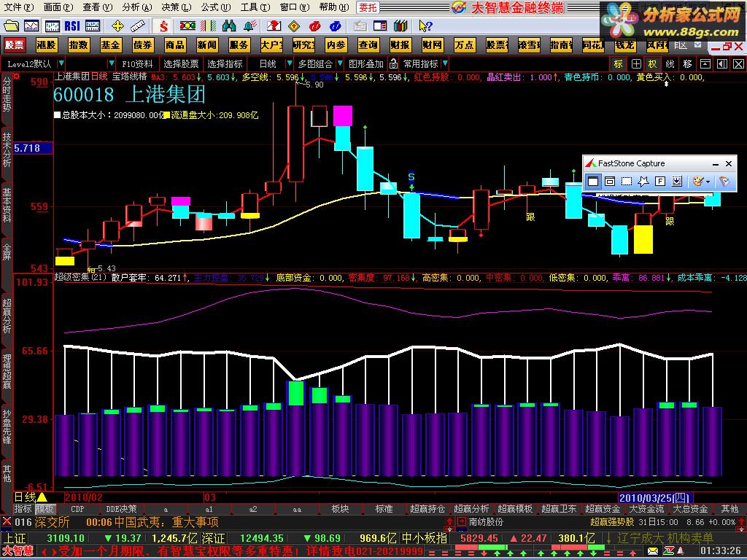Screen dimensions: 747x560
Task: Select the RSI indicator icon
Action: click(72, 26)
